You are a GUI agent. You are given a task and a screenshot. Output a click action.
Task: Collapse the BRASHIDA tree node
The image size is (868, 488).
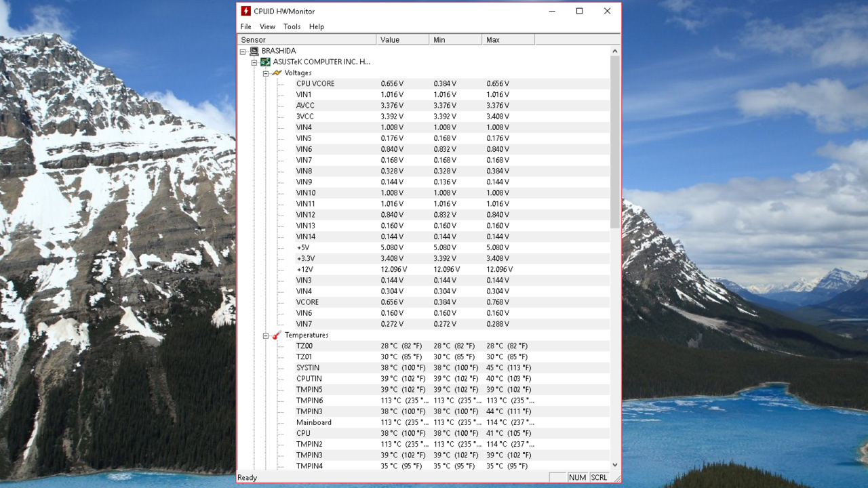pos(243,52)
